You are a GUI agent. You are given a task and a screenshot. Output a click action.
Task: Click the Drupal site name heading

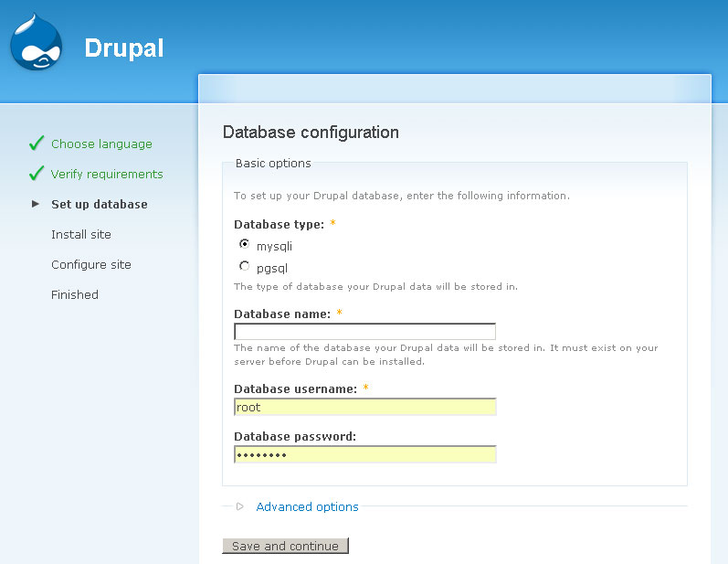(124, 48)
